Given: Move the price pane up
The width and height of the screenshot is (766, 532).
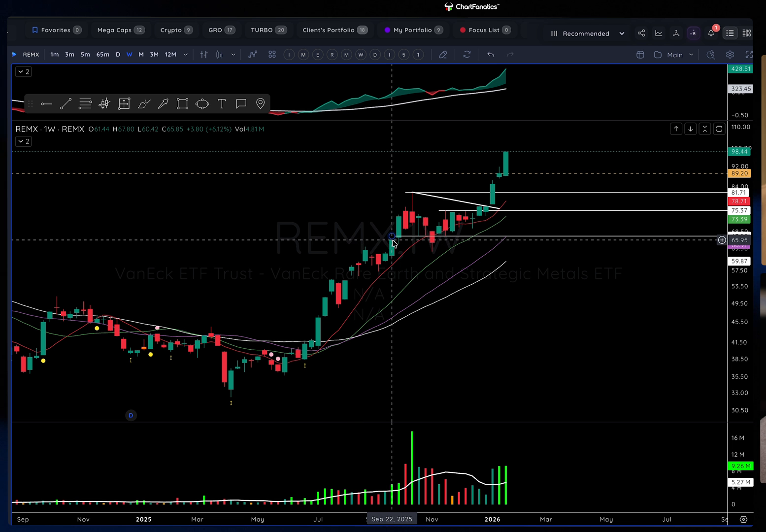Looking at the screenshot, I should (x=676, y=129).
